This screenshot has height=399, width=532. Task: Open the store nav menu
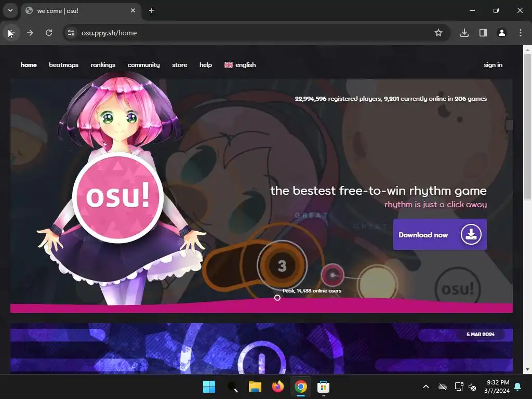[x=179, y=65]
